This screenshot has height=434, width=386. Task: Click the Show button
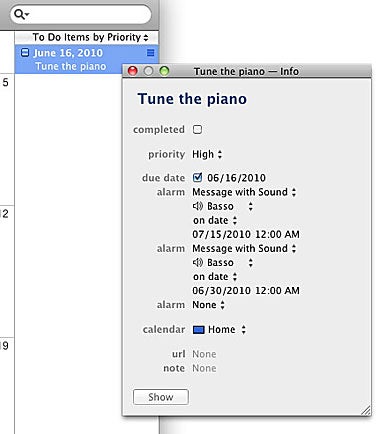click(161, 397)
